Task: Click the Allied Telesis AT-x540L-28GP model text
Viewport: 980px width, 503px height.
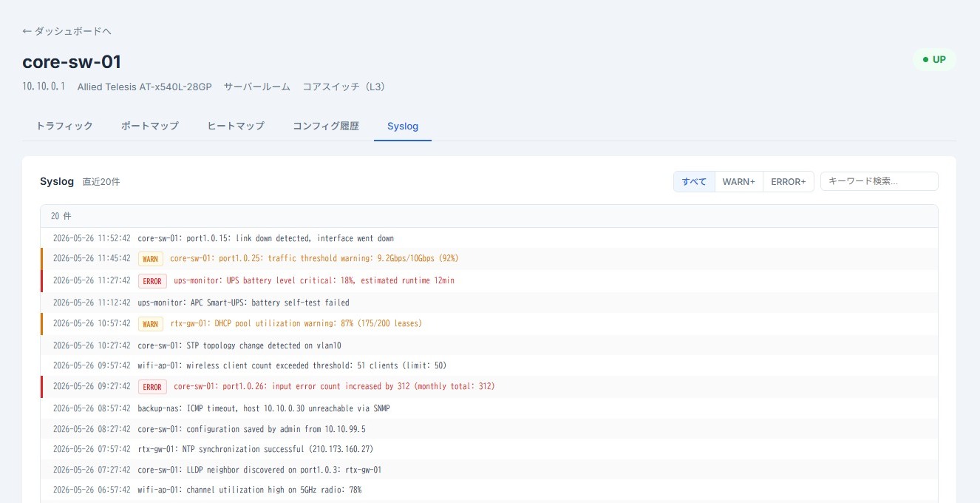Action: pyautogui.click(x=145, y=87)
